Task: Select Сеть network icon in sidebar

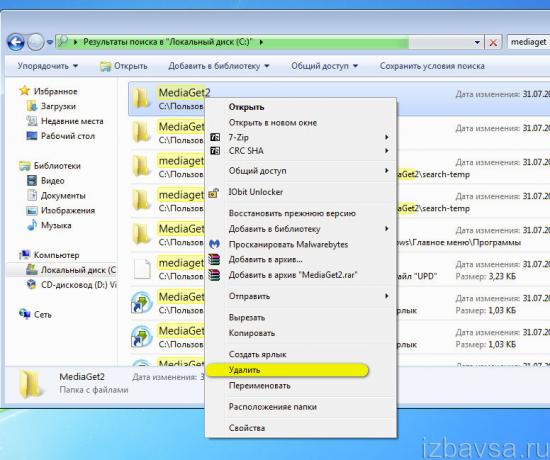Action: 25,314
